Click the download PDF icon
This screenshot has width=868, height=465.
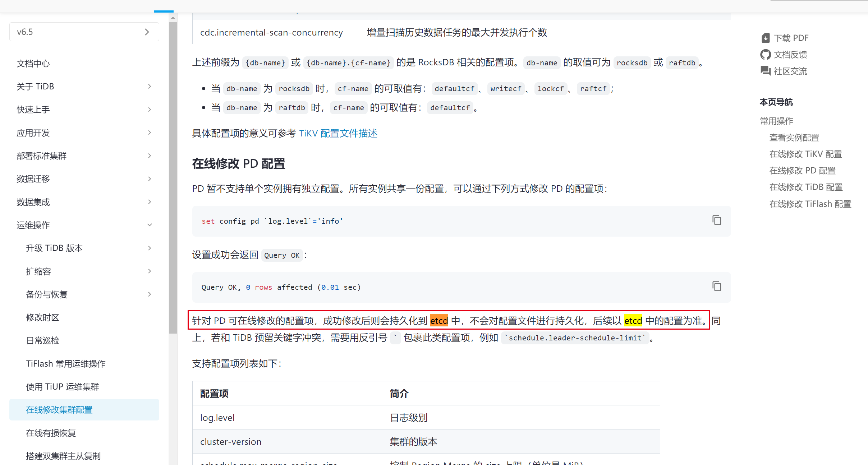[766, 38]
